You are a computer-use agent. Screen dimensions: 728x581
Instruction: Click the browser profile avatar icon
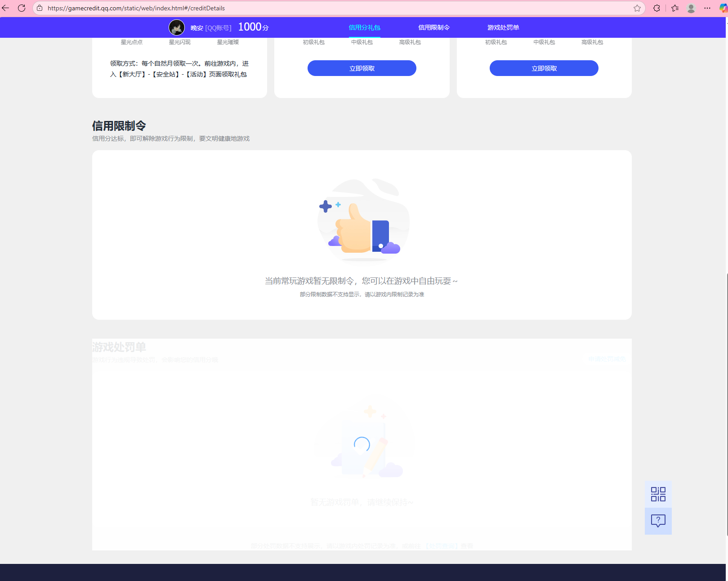point(691,8)
